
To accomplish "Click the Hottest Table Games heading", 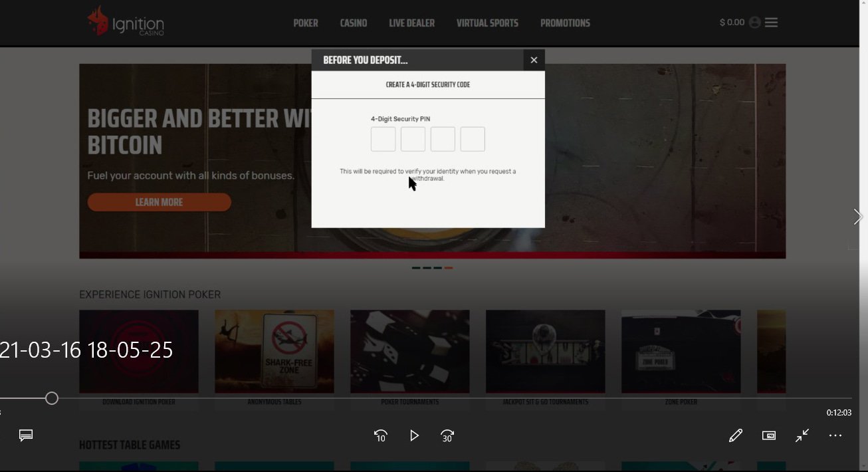I will pyautogui.click(x=130, y=445).
